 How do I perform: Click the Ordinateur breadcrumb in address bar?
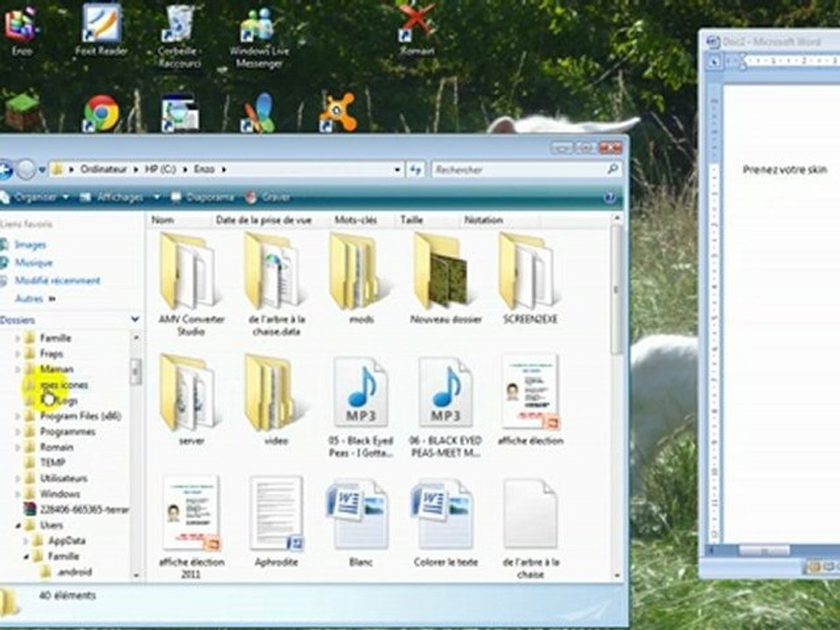coord(103,169)
